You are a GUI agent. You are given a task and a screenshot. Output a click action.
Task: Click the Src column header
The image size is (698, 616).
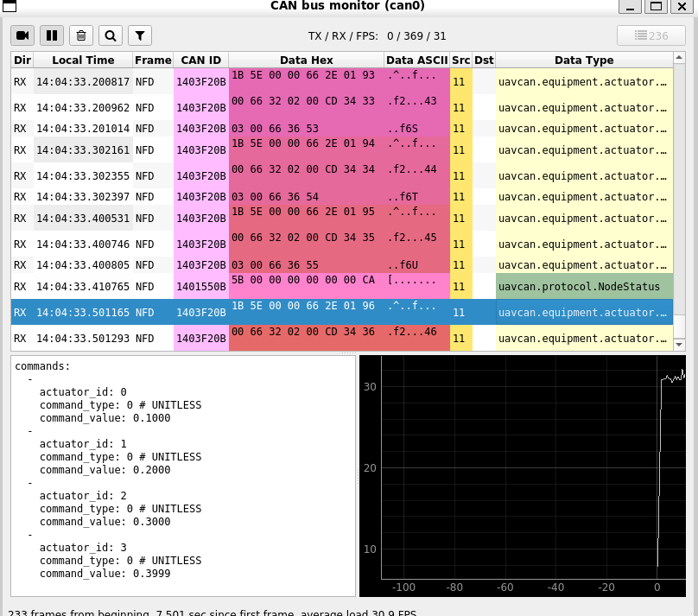460,60
